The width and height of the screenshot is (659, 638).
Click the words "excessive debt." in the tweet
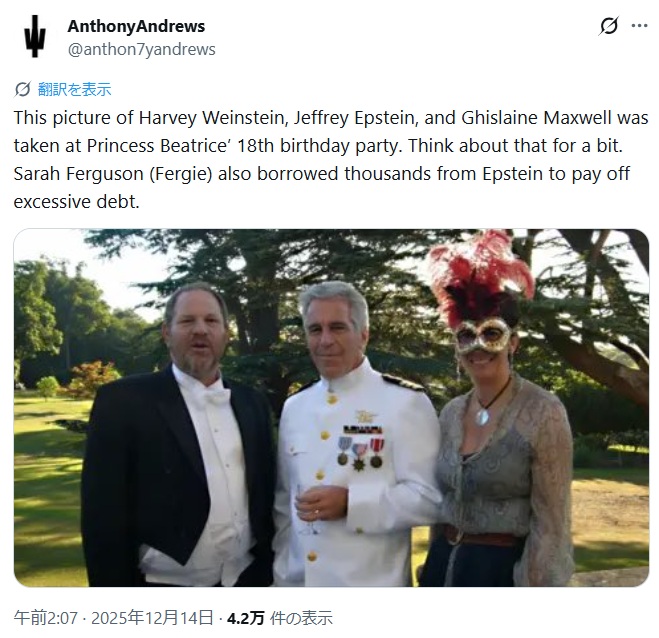(76, 202)
